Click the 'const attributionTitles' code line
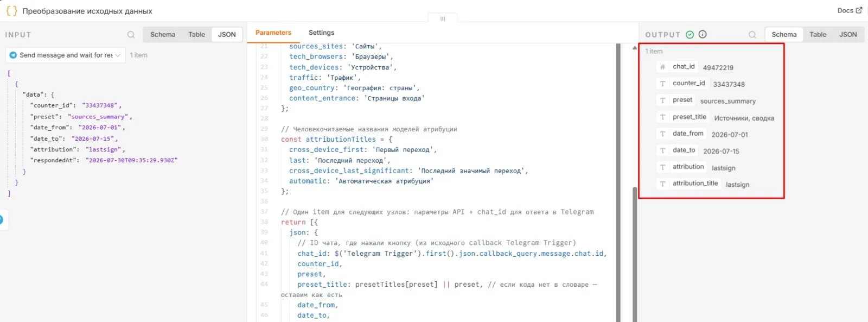This screenshot has width=868, height=322. point(336,140)
